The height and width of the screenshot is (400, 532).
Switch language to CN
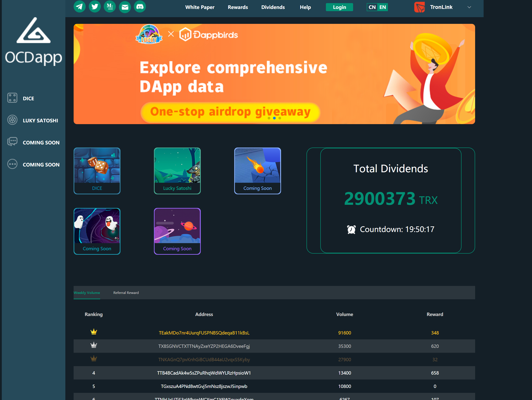point(372,7)
